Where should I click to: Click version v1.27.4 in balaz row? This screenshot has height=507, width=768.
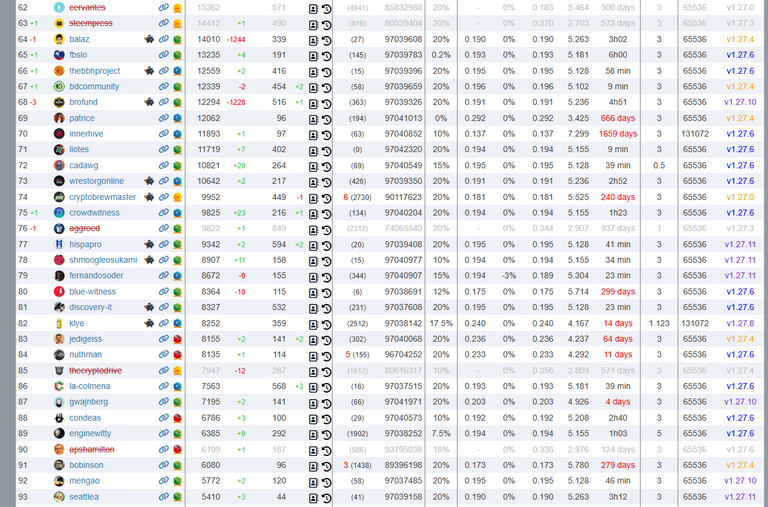[740, 39]
